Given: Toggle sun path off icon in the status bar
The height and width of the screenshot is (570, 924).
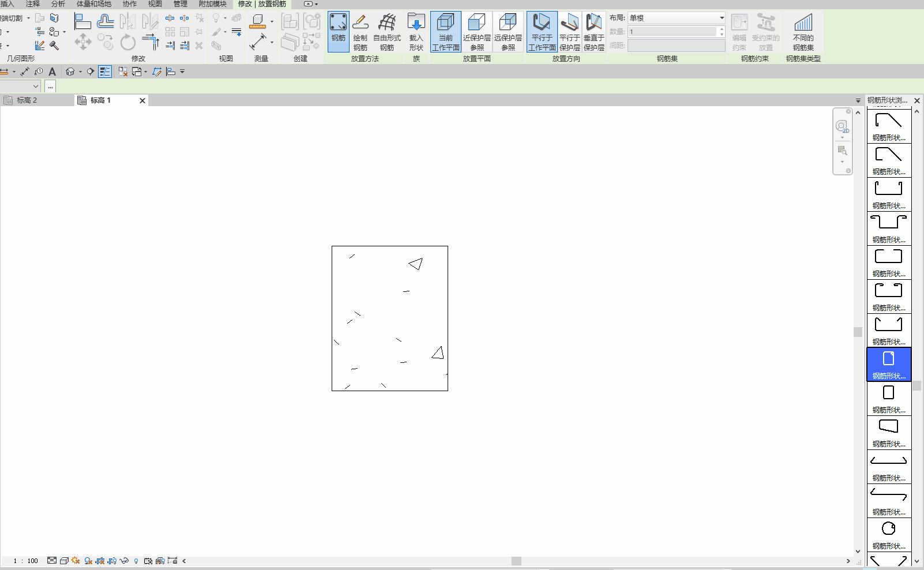Looking at the screenshot, I should (x=76, y=561).
